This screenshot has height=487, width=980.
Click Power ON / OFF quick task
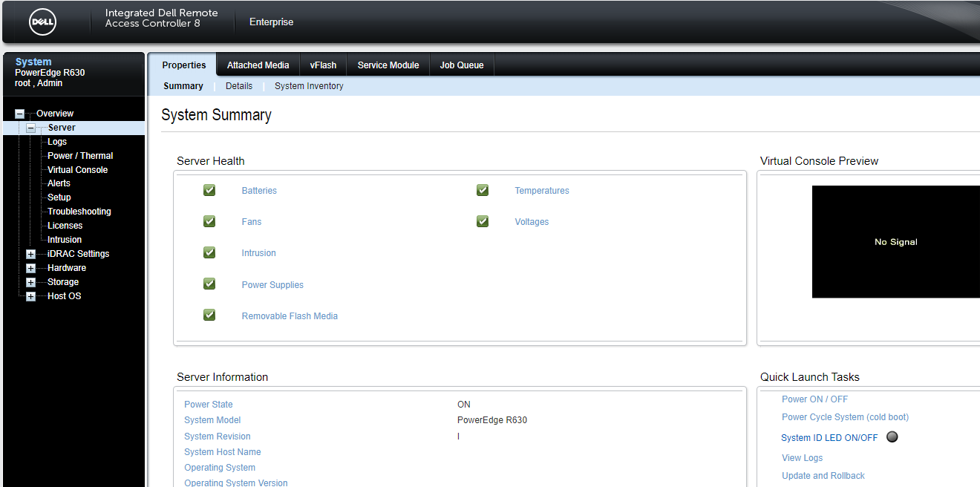[x=814, y=399]
